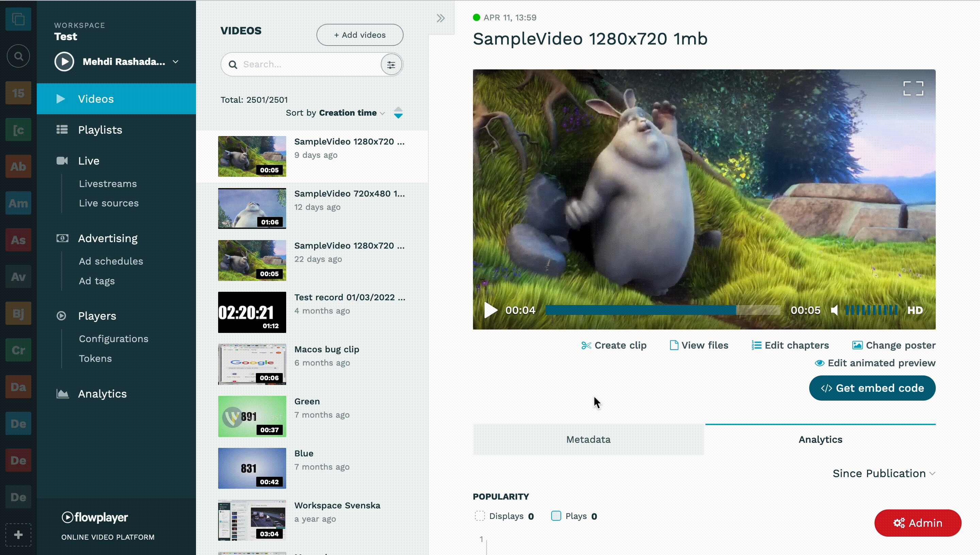Play the video in the player
The image size is (980, 555).
[490, 310]
